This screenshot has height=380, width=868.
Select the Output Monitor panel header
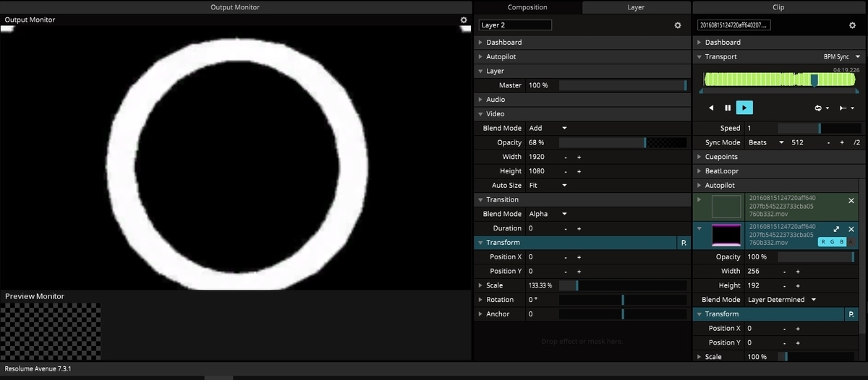click(235, 7)
